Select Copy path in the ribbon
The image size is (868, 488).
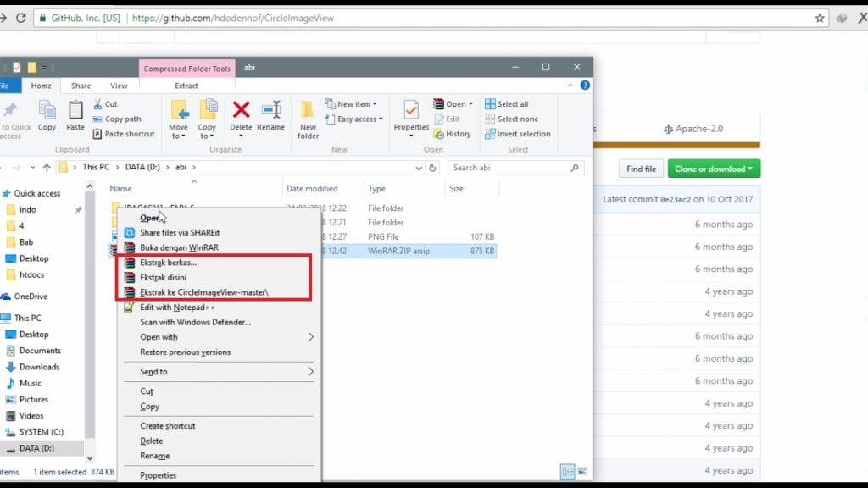click(117, 119)
